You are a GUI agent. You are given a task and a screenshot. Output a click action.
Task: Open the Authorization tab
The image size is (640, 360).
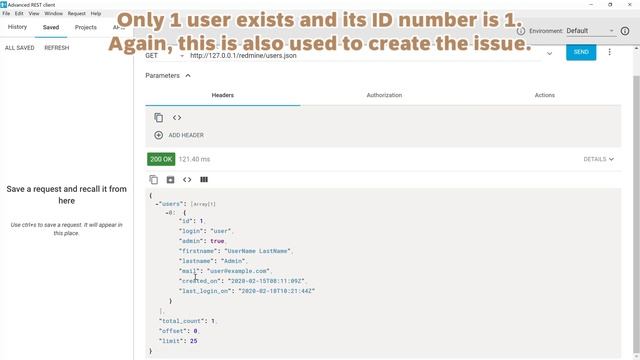(384, 95)
